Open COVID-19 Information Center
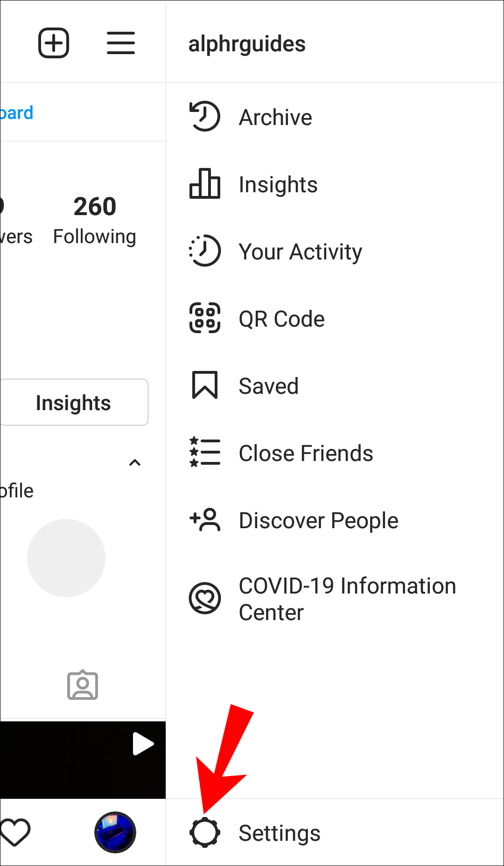Image resolution: width=504 pixels, height=866 pixels. 347,599
